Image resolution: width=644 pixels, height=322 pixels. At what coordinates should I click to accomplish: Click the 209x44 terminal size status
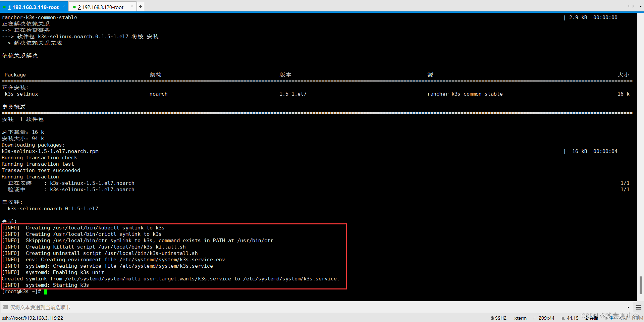coord(544,318)
